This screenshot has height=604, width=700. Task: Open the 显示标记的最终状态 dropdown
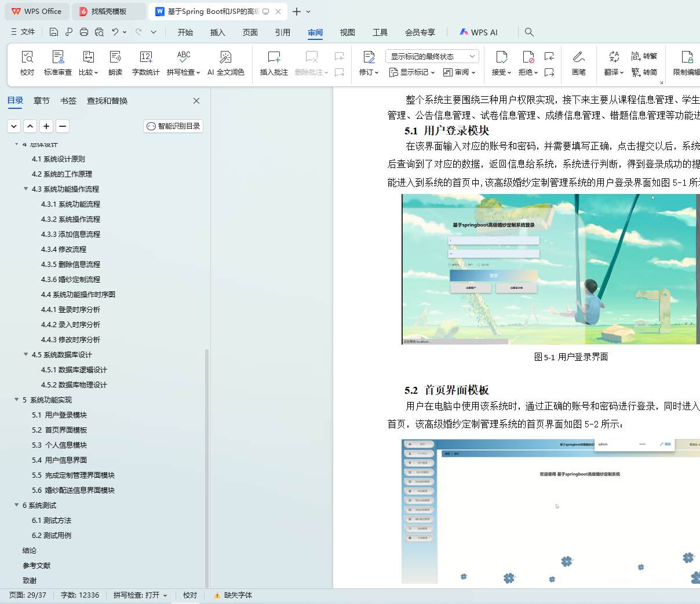click(432, 56)
